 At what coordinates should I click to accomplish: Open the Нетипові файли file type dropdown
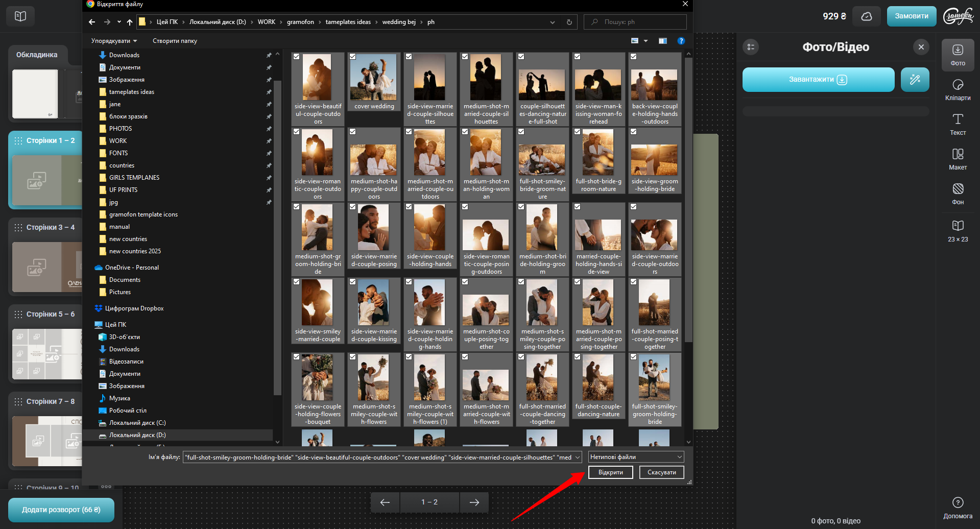(x=636, y=457)
